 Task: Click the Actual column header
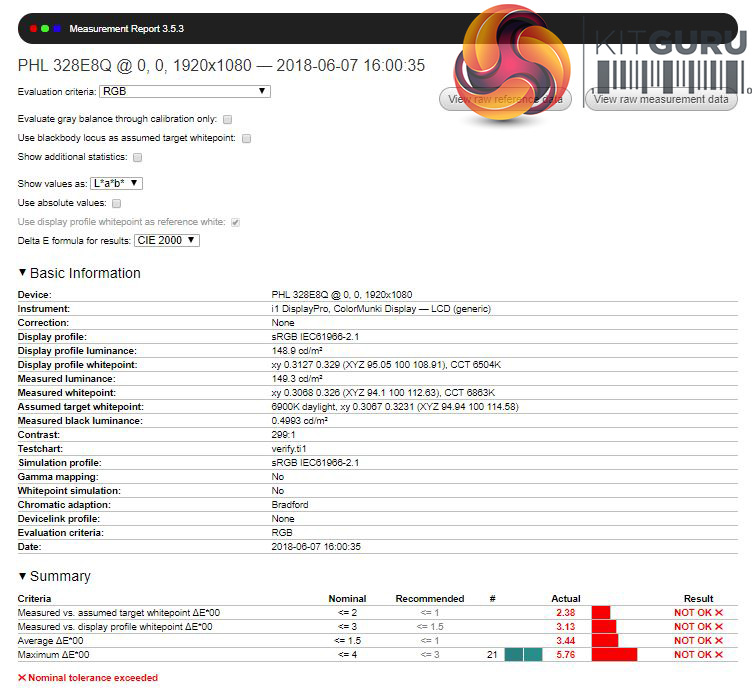pos(566,599)
